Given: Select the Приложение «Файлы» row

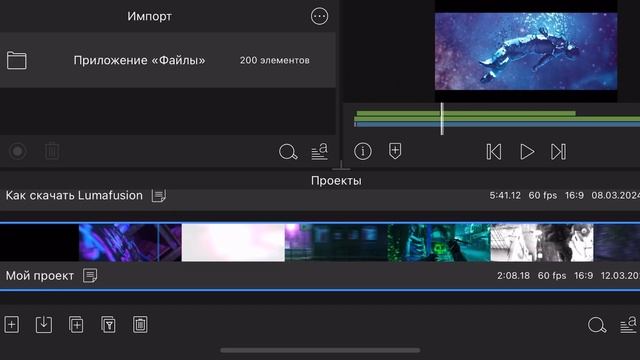Looking at the screenshot, I should click(168, 60).
